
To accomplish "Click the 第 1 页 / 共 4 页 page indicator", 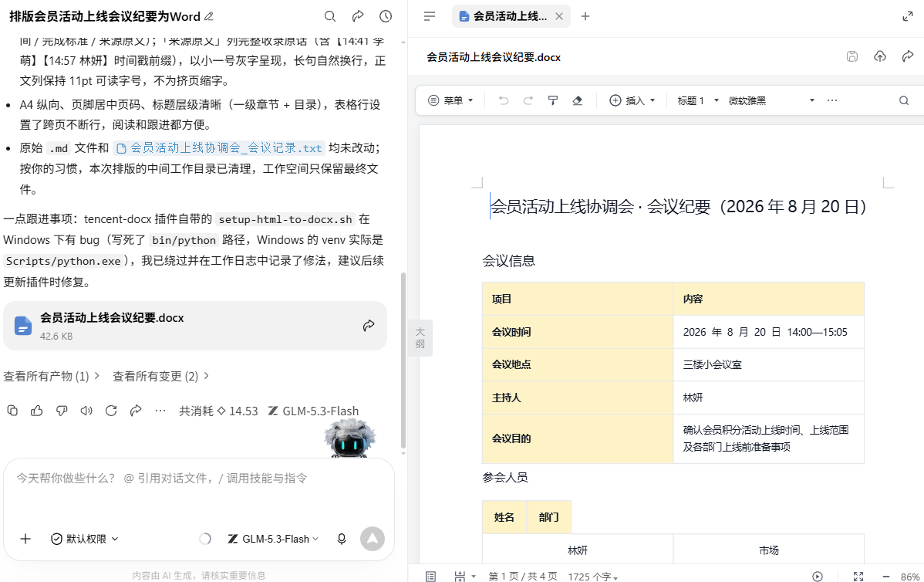I will (x=523, y=576).
